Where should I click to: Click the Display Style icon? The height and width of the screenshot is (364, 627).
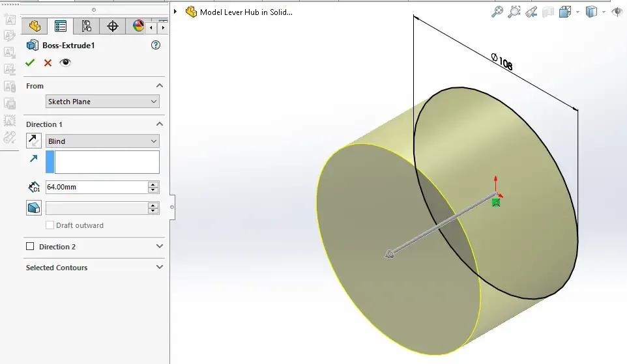(591, 12)
